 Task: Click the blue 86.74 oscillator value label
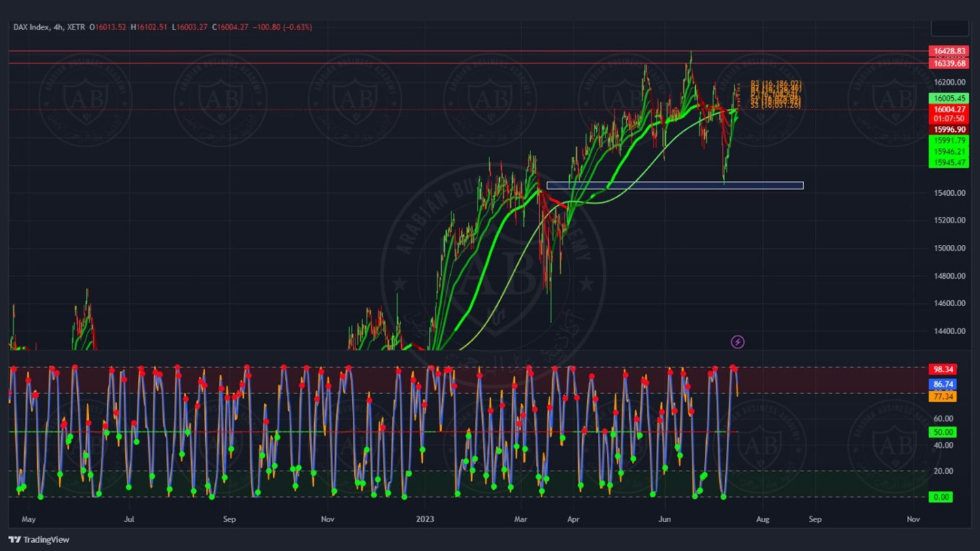(943, 385)
